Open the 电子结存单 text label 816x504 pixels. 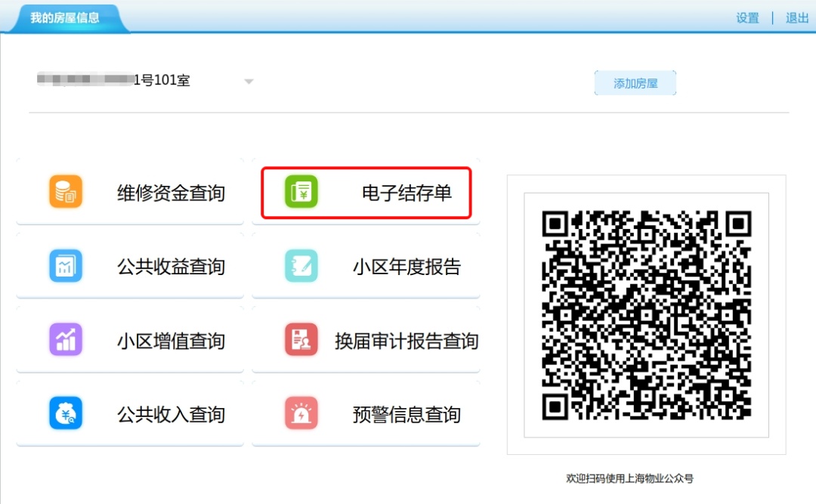click(x=406, y=193)
